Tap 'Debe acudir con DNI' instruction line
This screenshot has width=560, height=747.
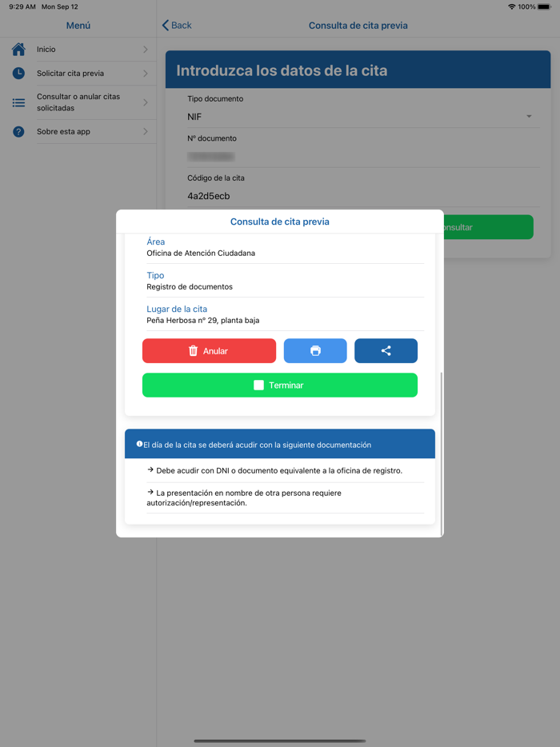click(x=279, y=471)
